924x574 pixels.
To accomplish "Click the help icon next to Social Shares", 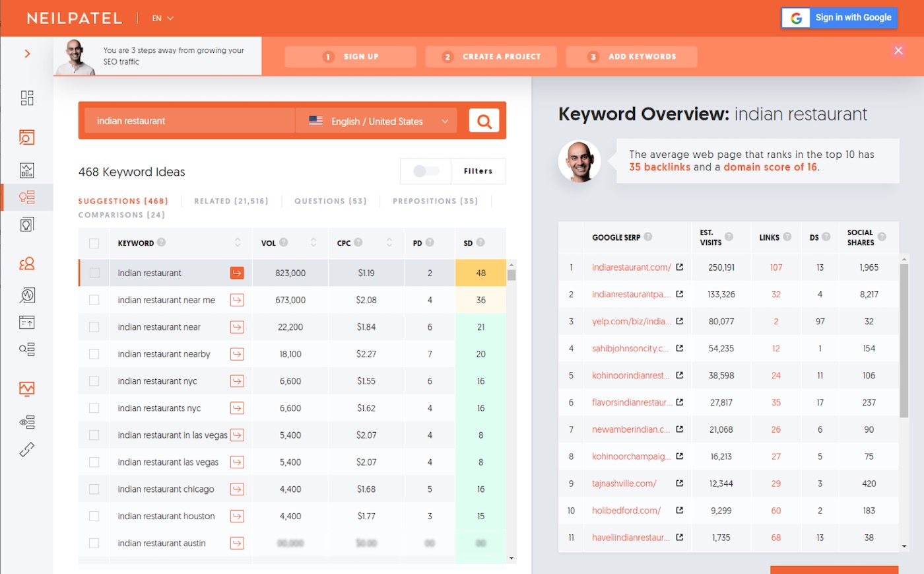I will 882,236.
